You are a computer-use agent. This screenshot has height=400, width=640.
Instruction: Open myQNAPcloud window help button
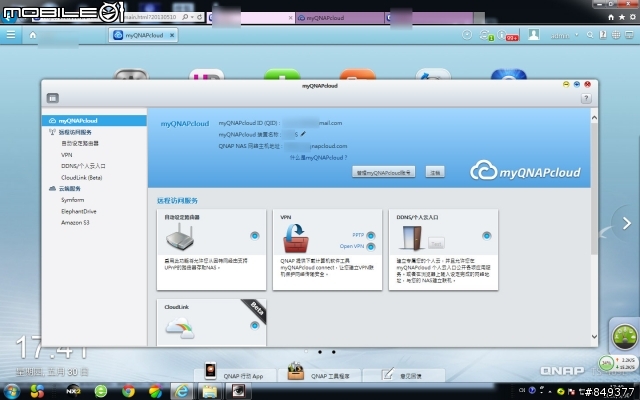click(x=586, y=98)
